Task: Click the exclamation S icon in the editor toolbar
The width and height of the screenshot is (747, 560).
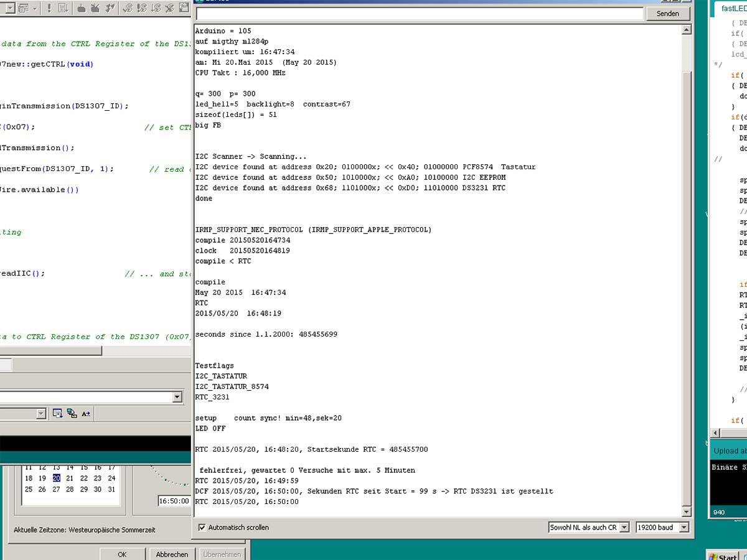Action: pos(142,8)
